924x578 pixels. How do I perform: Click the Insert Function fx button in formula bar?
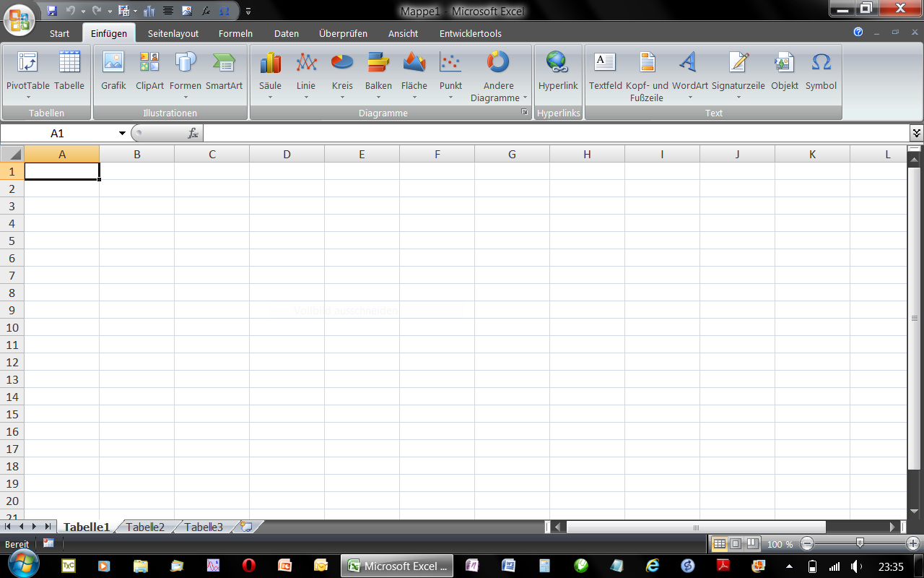click(x=193, y=133)
